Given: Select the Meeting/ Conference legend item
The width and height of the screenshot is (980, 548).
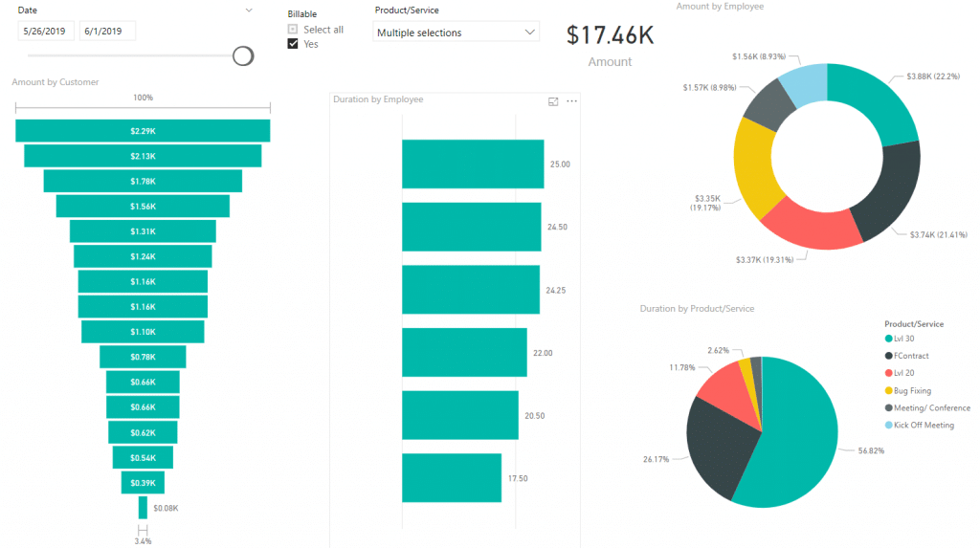Looking at the screenshot, I should pos(927,408).
